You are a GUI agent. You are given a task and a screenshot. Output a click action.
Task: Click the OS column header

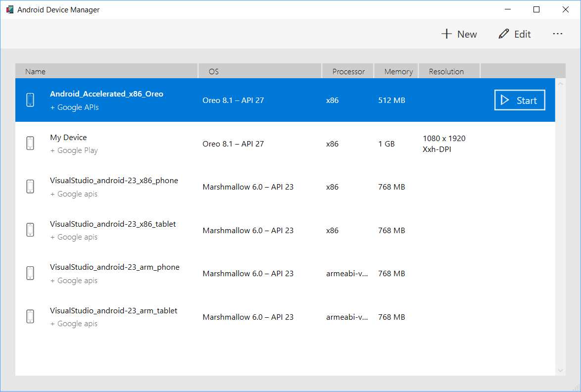(x=213, y=71)
